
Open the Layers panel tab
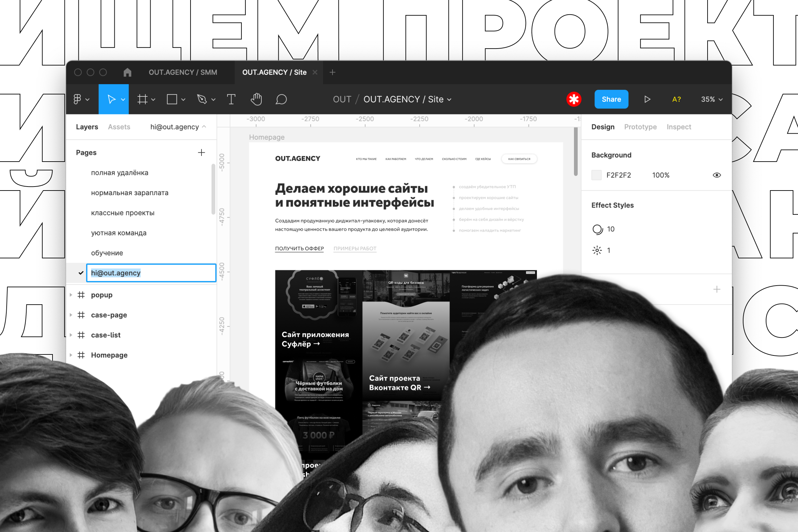pos(87,127)
